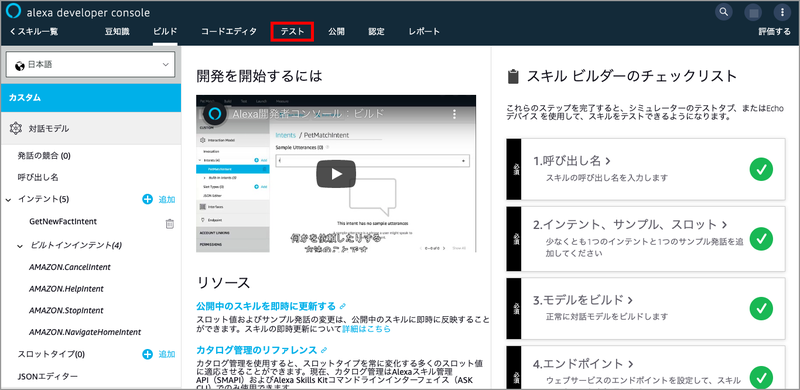
Task: Open 公開中のスキルを即時に更新する link
Action: coord(266,306)
